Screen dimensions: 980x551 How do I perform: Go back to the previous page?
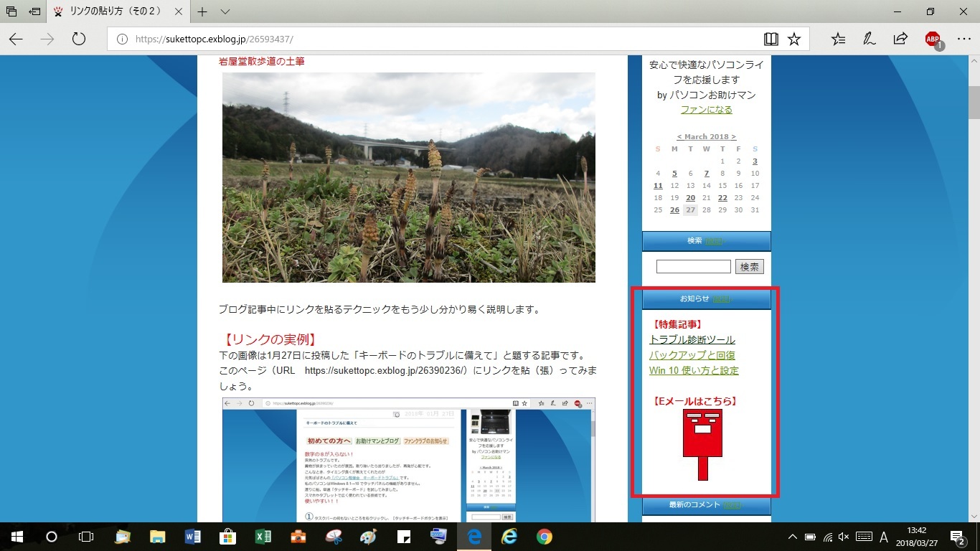point(16,39)
